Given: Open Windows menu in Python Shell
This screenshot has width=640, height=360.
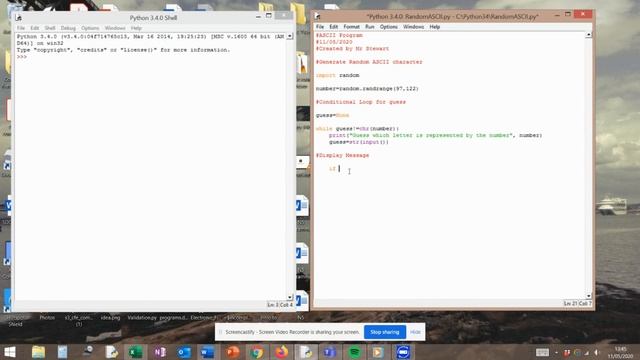Looking at the screenshot, I should pos(115,28).
